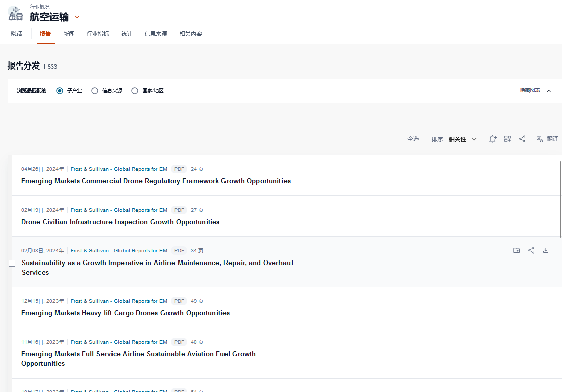Collapse the chart with 隐藏图表
562x392 pixels.
tap(535, 90)
